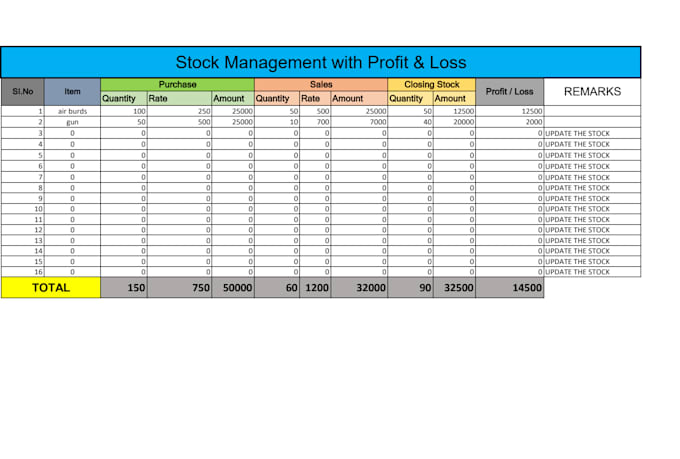Select total sales amount 32000
This screenshot has height=459, width=680.
click(359, 288)
